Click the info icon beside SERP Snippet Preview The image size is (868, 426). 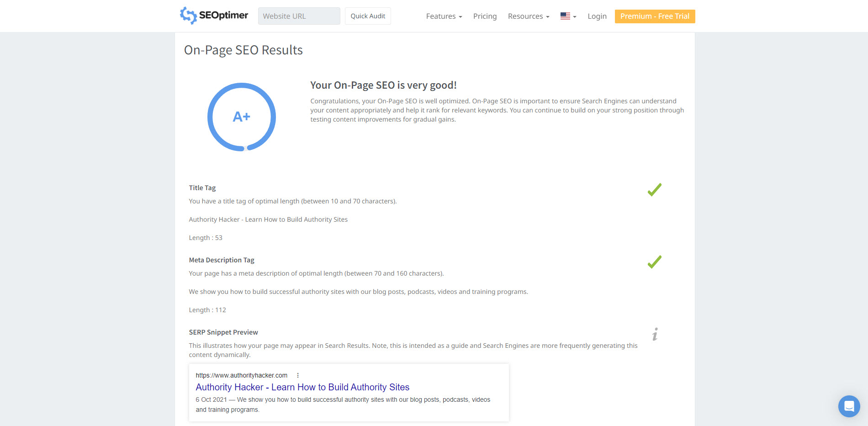pyautogui.click(x=655, y=334)
